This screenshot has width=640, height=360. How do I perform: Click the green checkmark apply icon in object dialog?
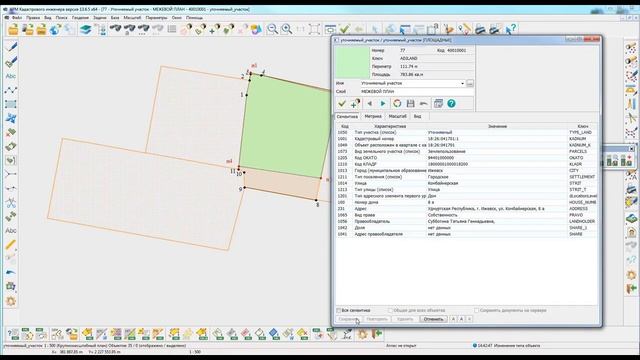342,104
